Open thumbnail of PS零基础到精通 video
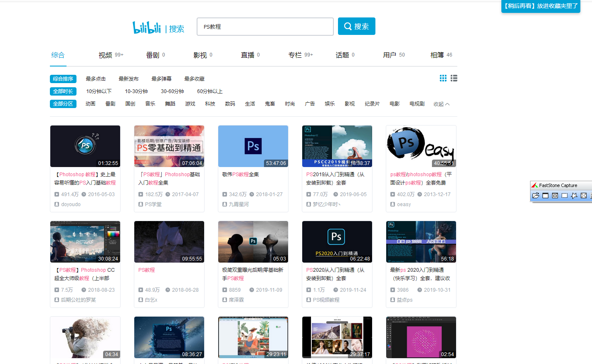This screenshot has width=592, height=364. tap(169, 146)
